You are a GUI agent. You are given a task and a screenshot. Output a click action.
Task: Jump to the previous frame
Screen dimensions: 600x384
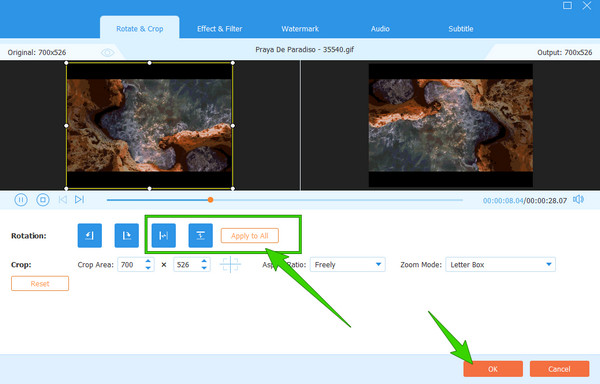coord(63,200)
